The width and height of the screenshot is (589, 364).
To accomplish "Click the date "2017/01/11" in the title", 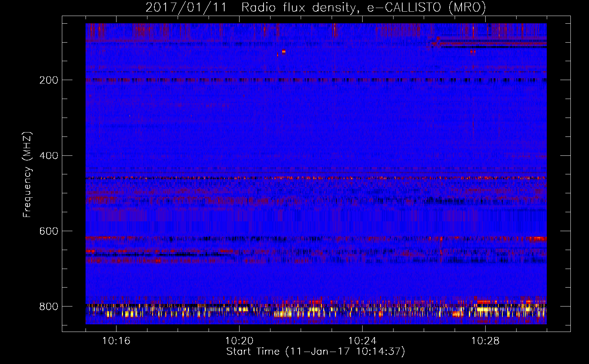I will [x=186, y=7].
